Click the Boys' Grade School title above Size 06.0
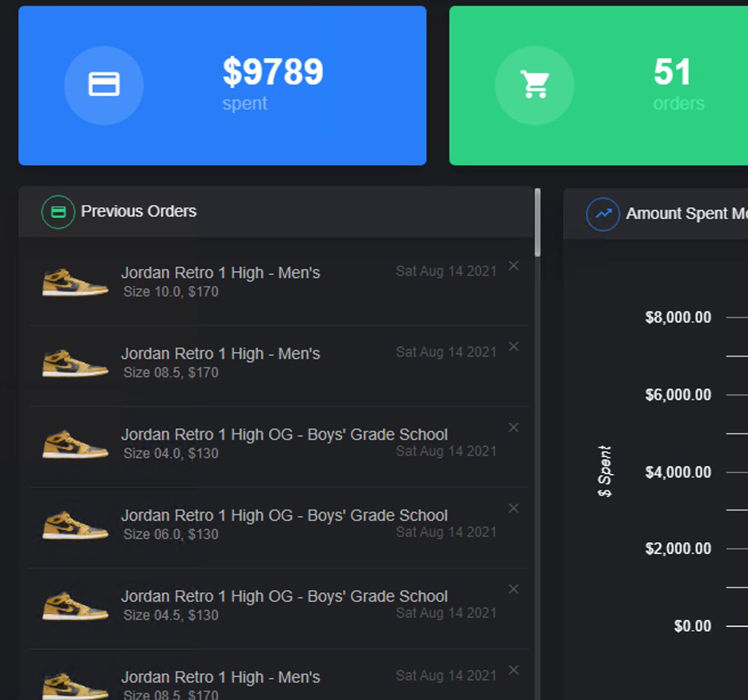 pyautogui.click(x=284, y=515)
